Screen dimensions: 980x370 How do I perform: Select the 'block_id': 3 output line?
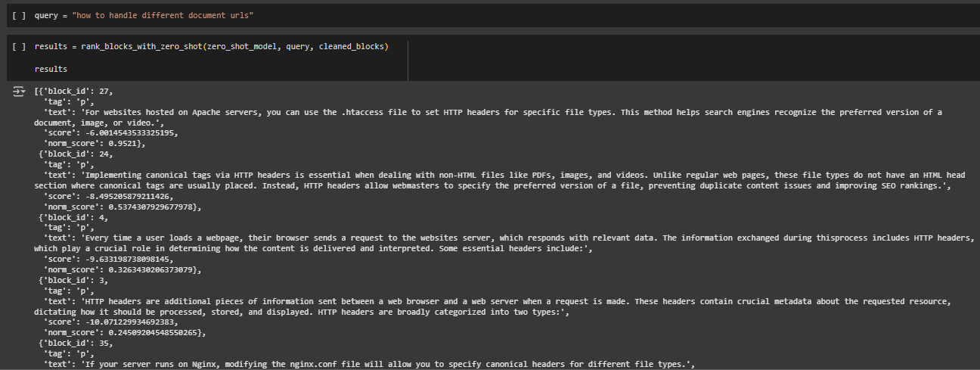(75, 280)
